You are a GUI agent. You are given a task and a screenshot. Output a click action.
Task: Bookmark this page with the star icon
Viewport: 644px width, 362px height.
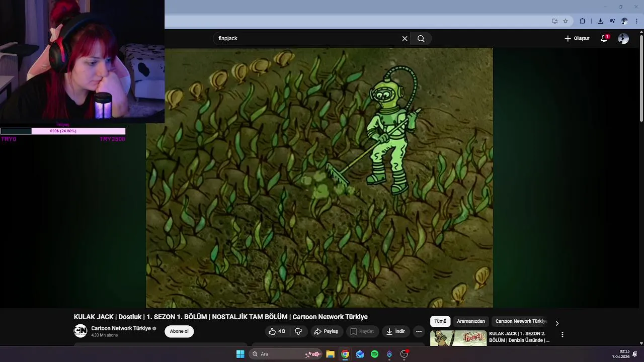(566, 21)
